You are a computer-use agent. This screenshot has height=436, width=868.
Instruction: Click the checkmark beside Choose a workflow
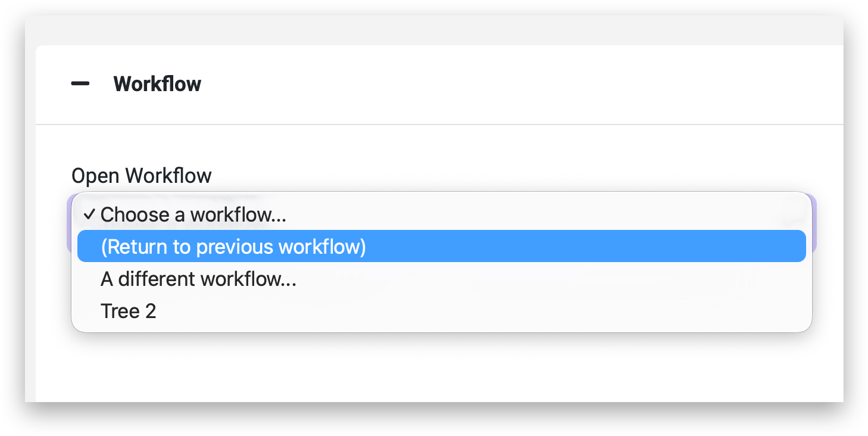pos(89,214)
